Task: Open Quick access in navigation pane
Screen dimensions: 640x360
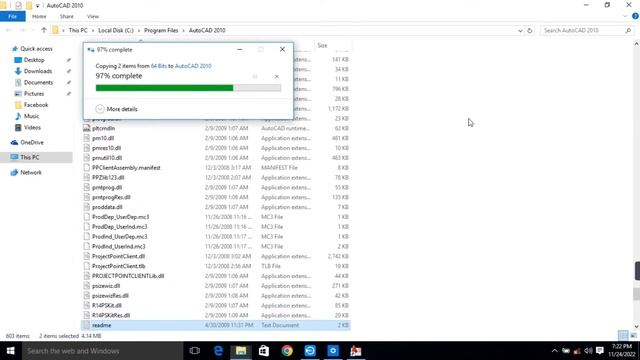Action: pyautogui.click(x=36, y=49)
